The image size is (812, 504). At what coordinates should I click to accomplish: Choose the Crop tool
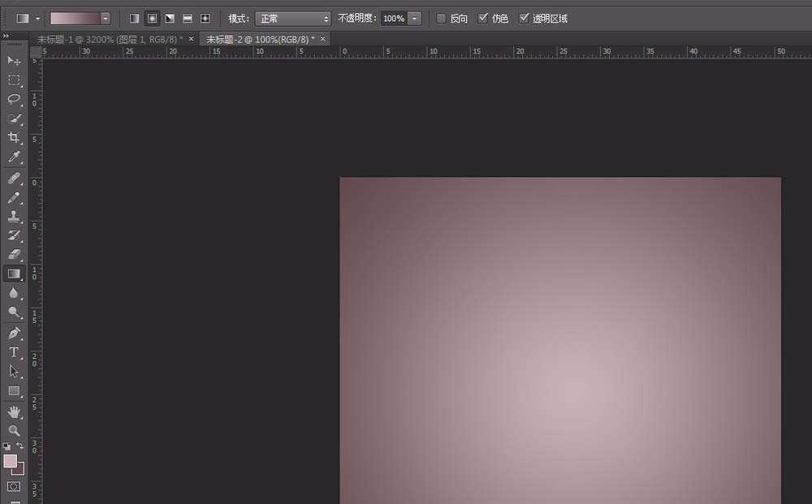pos(14,138)
